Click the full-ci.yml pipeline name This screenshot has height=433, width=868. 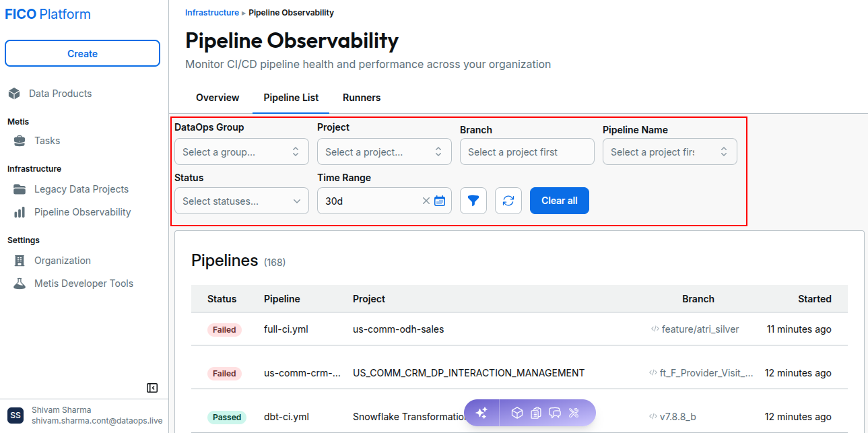click(286, 329)
